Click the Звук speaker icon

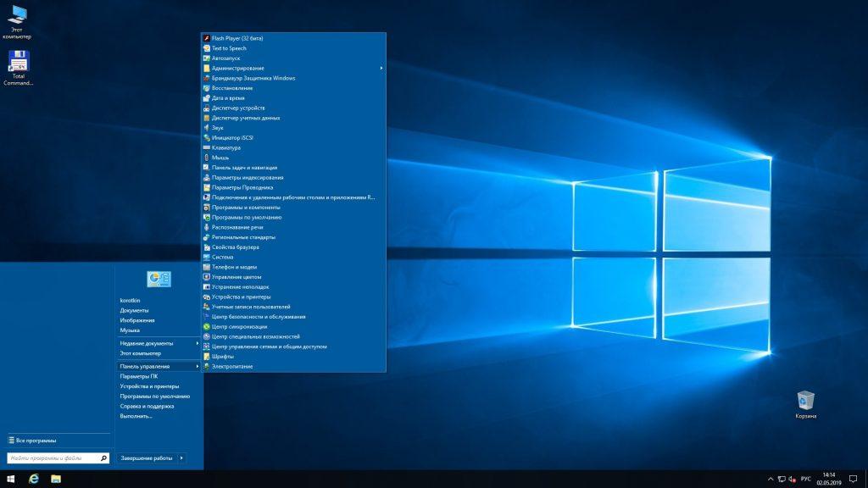(x=207, y=128)
